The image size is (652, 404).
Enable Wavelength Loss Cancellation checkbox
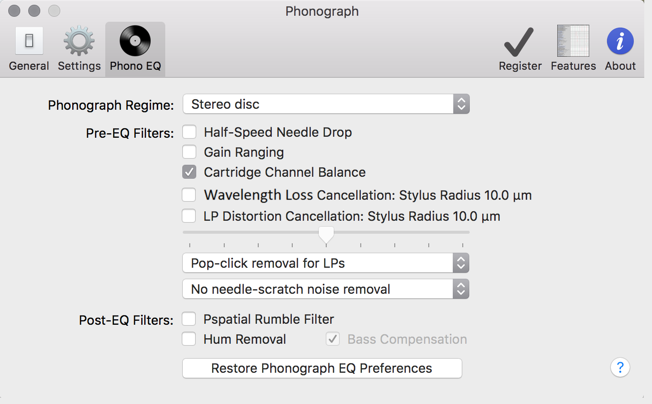coord(189,195)
